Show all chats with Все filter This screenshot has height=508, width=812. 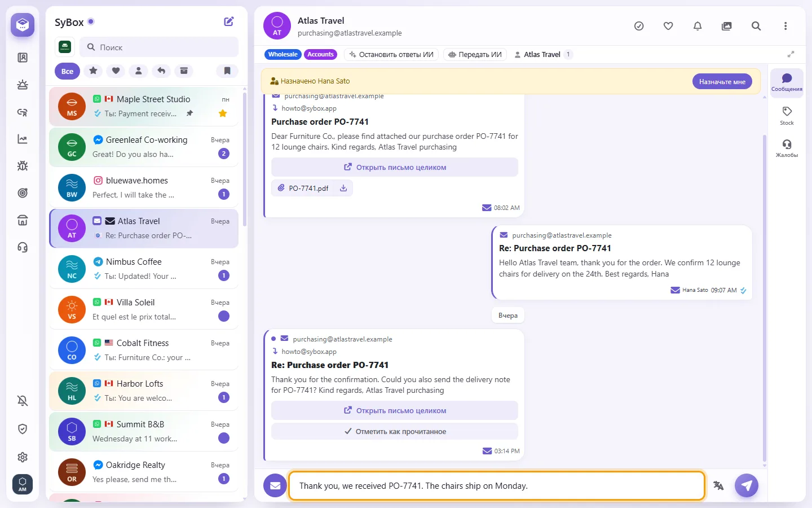[68, 71]
